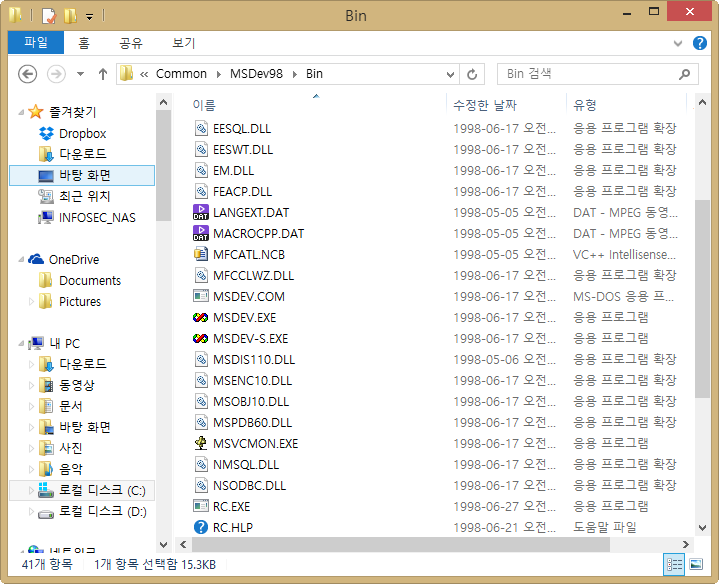Viewport: 719px width, 584px height.
Task: Select 로컬 디스크 (D:) drive
Action: pyautogui.click(x=103, y=512)
